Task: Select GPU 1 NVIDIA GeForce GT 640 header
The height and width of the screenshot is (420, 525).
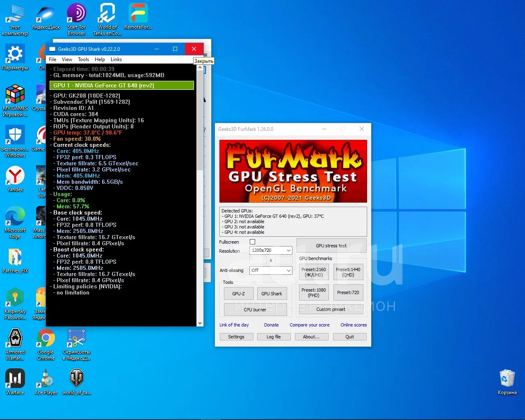Action: (x=121, y=85)
